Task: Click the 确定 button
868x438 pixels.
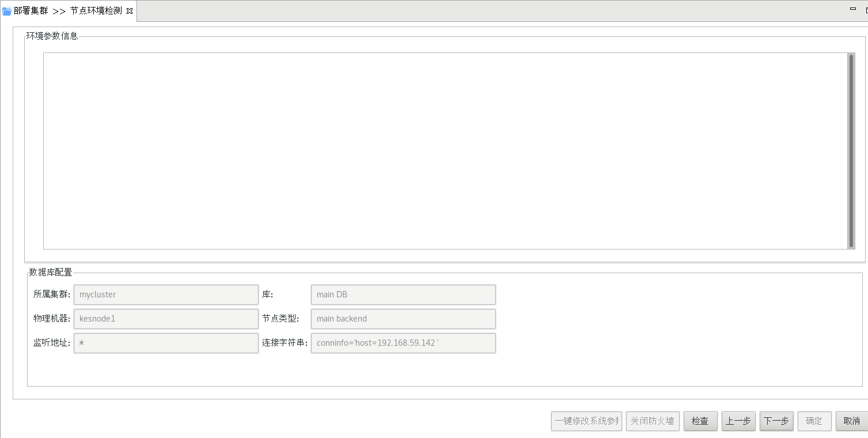Action: 814,421
